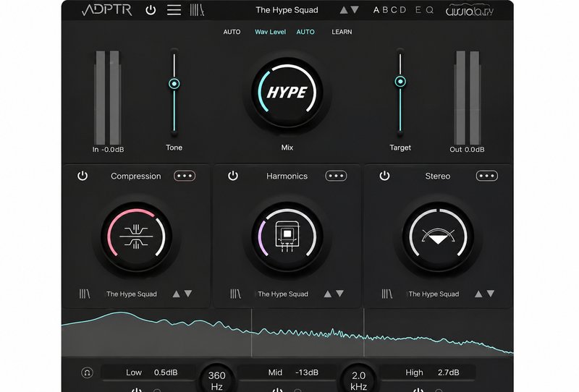Click the In level meter

click(108, 98)
